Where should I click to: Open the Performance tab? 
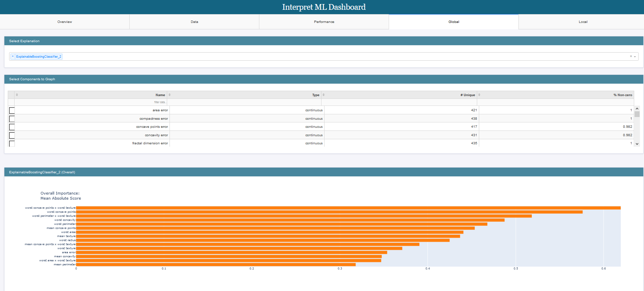click(324, 22)
